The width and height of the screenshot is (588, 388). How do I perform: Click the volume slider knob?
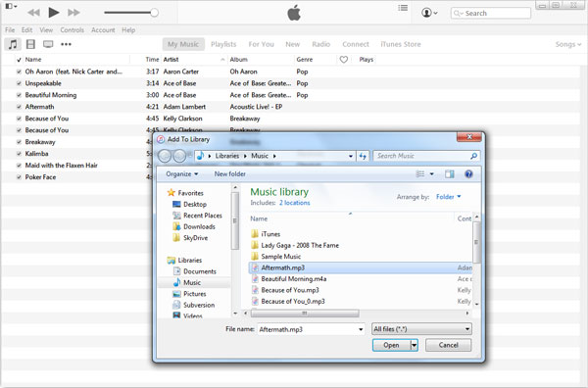pyautogui.click(x=154, y=13)
